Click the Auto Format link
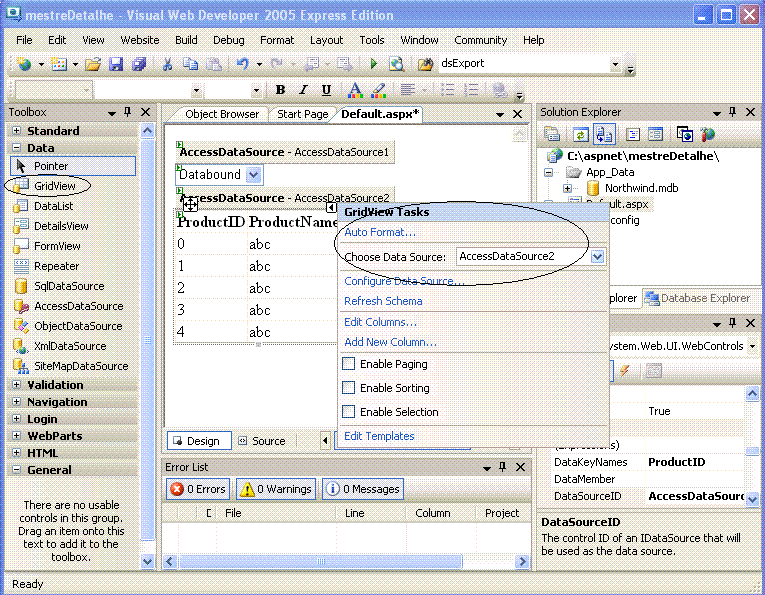This screenshot has height=595, width=765. (x=380, y=232)
